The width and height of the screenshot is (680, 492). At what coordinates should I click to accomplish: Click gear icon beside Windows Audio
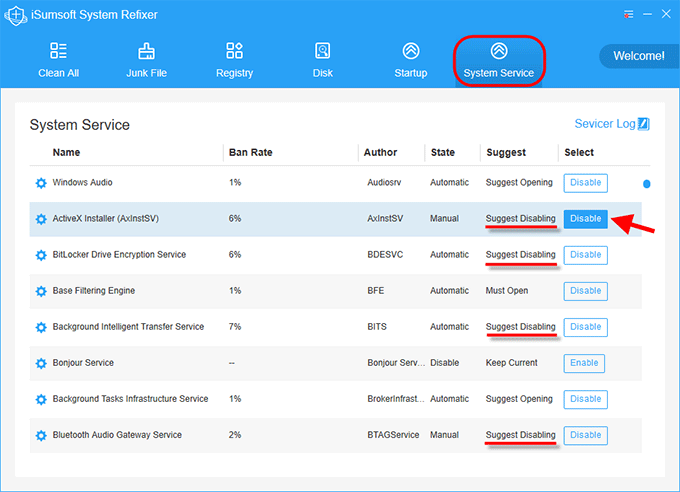(x=41, y=183)
